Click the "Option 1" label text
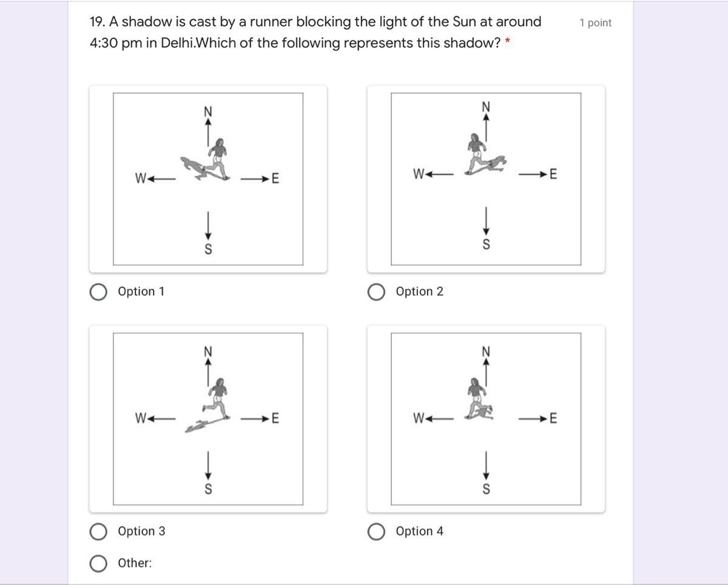This screenshot has height=585, width=728. (x=141, y=292)
